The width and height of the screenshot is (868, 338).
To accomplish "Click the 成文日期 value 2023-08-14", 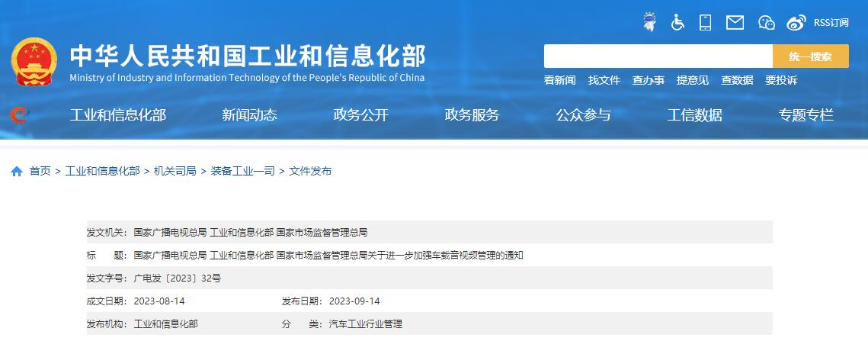I will click(159, 301).
